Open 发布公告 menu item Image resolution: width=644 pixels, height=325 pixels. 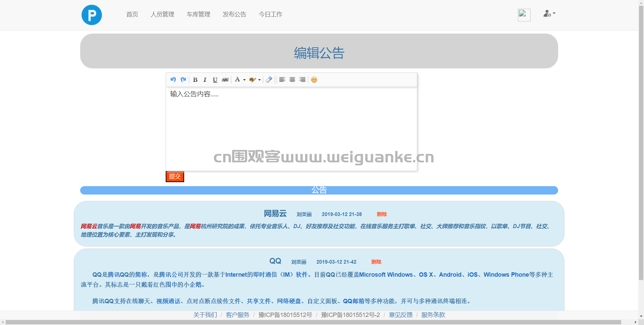(234, 14)
